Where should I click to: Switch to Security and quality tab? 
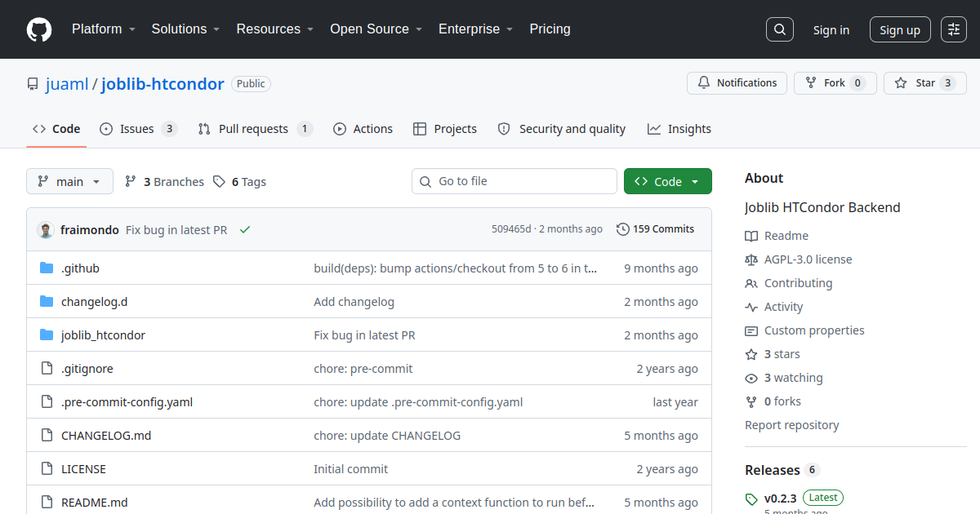click(562, 129)
